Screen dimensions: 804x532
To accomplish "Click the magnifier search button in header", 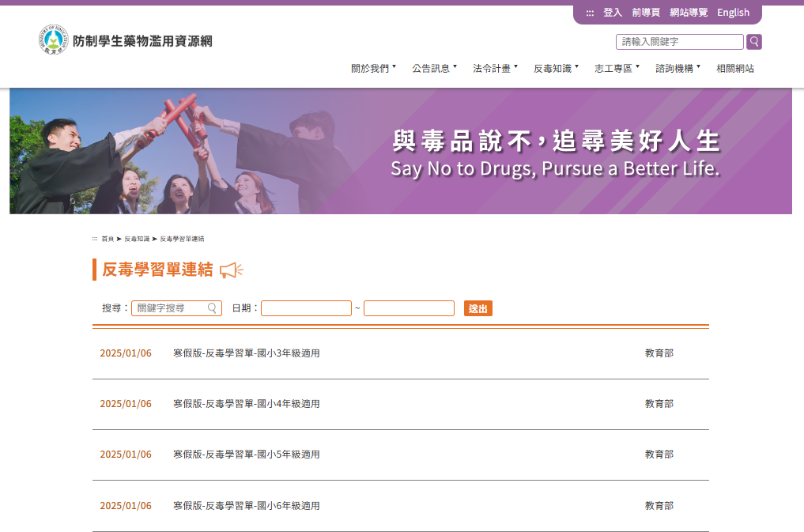I will point(754,42).
